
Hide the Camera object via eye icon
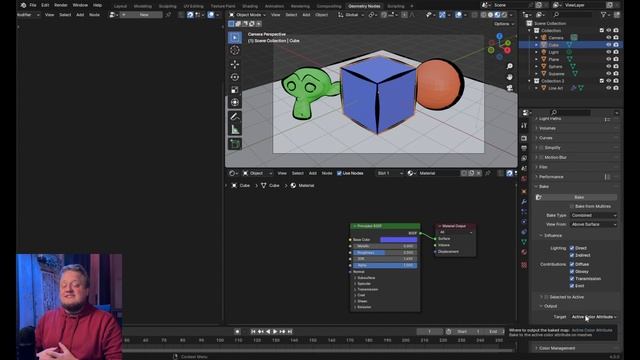coord(609,38)
